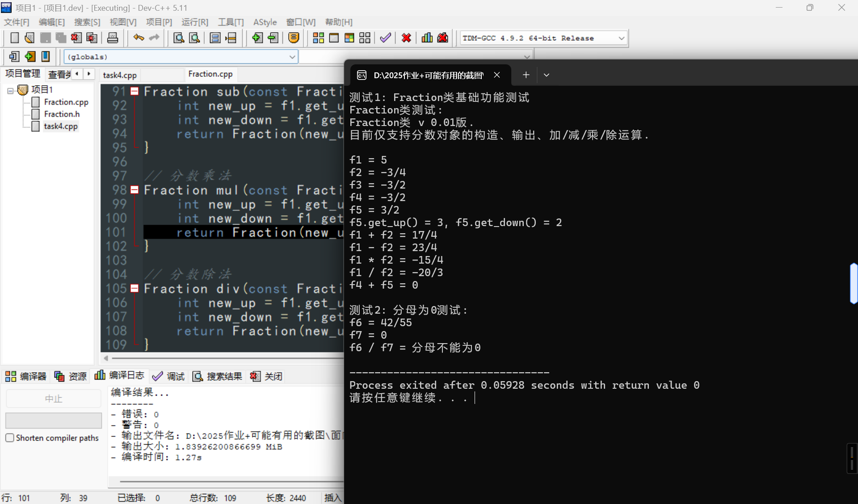Click the Print toolbar icon
The width and height of the screenshot is (858, 504).
click(x=113, y=38)
